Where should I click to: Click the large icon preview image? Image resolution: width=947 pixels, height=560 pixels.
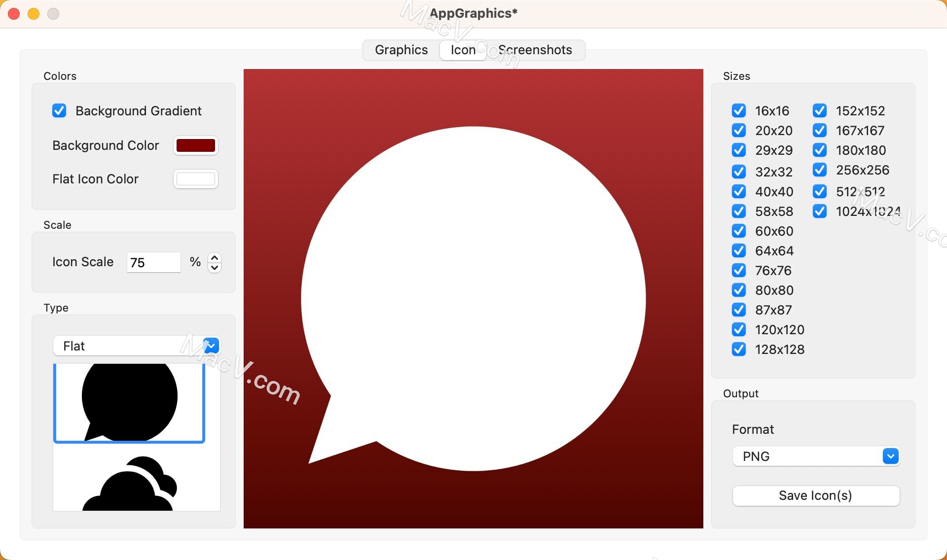pos(473,299)
